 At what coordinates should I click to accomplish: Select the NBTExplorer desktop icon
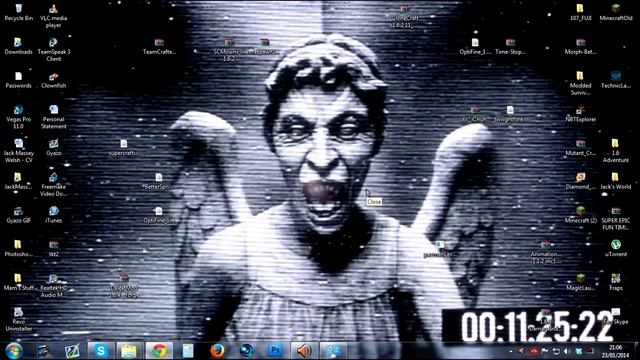(x=580, y=113)
